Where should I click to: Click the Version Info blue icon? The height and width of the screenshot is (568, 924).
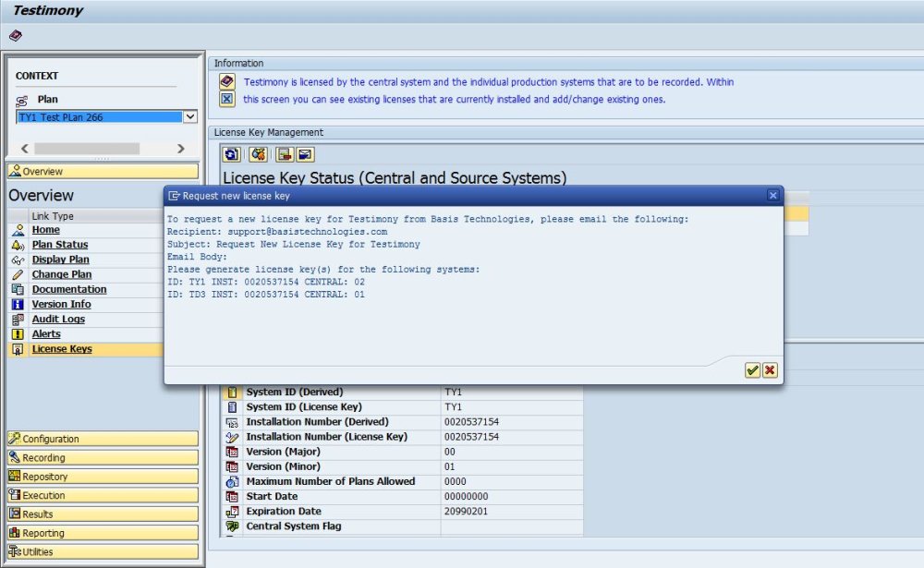click(18, 304)
